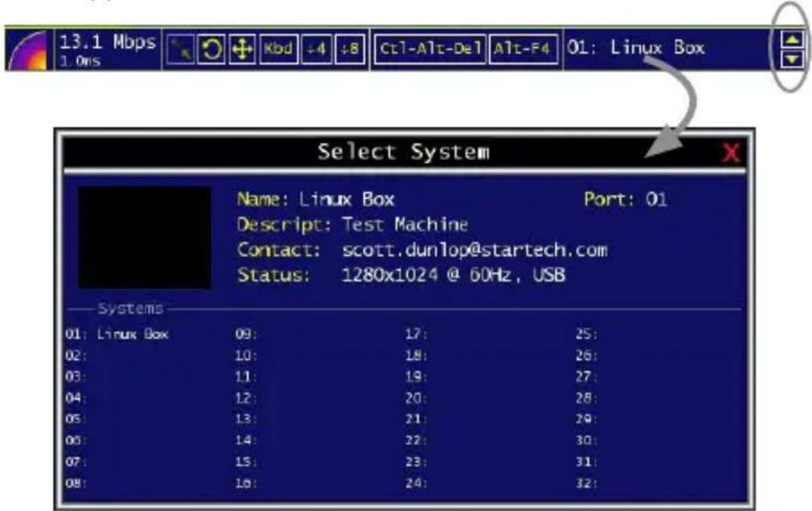
Task: Select system slot 29
Action: 586,418
